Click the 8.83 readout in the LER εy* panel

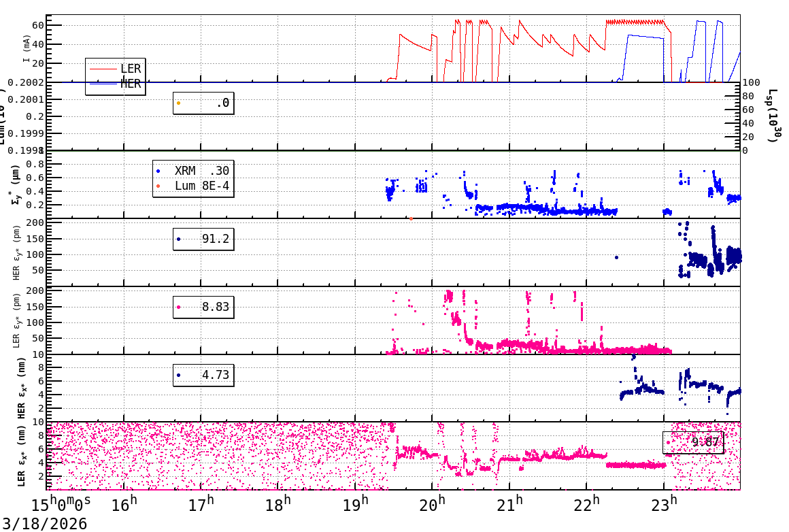(x=203, y=307)
